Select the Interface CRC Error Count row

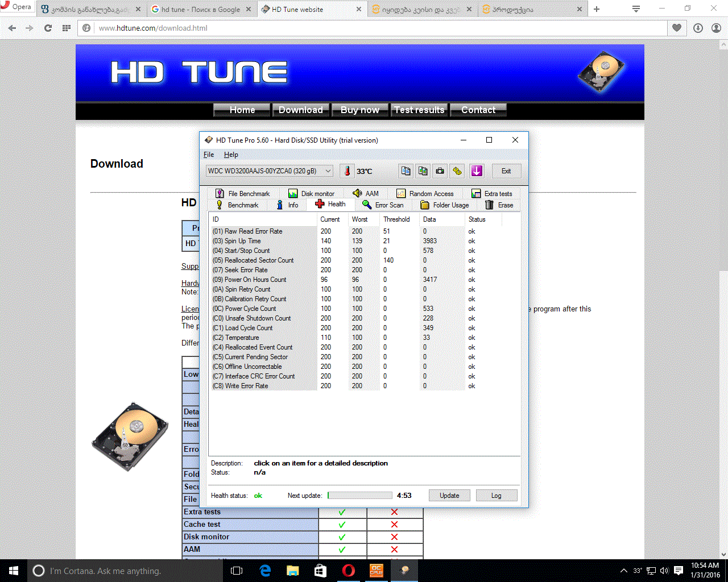(x=355, y=376)
